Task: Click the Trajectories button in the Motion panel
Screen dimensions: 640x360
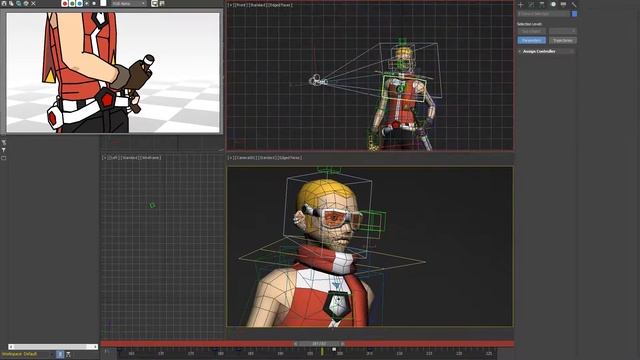Action: 562,40
